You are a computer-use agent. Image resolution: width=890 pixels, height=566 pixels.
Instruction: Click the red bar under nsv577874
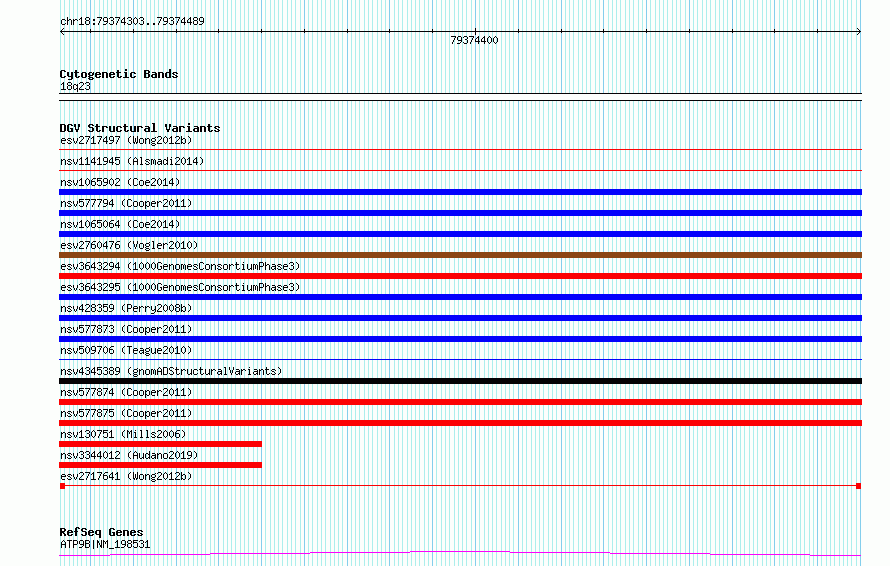point(460,402)
